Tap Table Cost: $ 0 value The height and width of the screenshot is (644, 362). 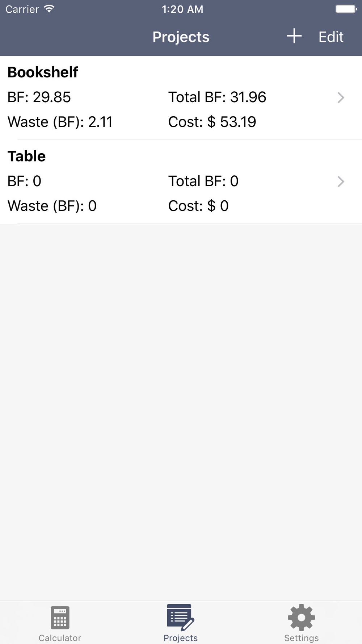tap(198, 206)
